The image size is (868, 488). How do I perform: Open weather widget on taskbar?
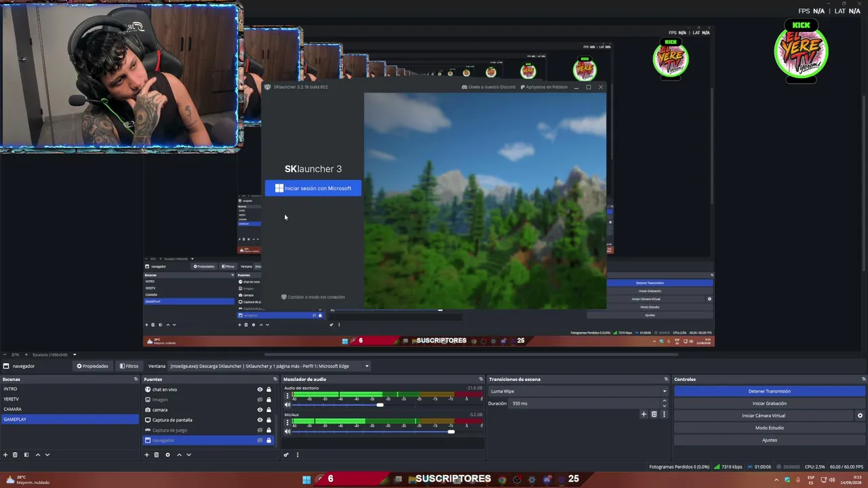27,480
